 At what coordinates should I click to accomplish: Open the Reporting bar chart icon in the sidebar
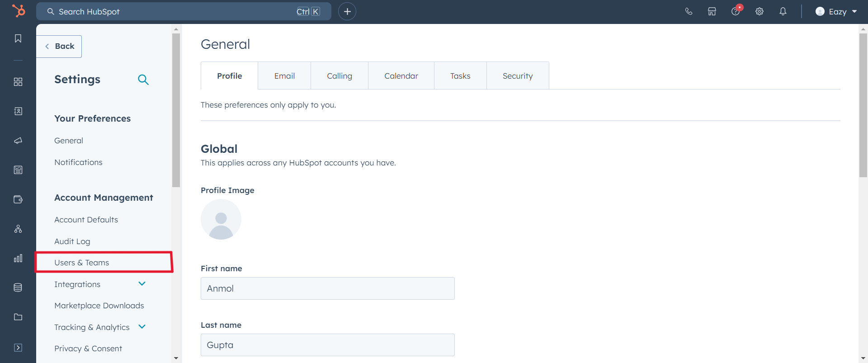18,258
